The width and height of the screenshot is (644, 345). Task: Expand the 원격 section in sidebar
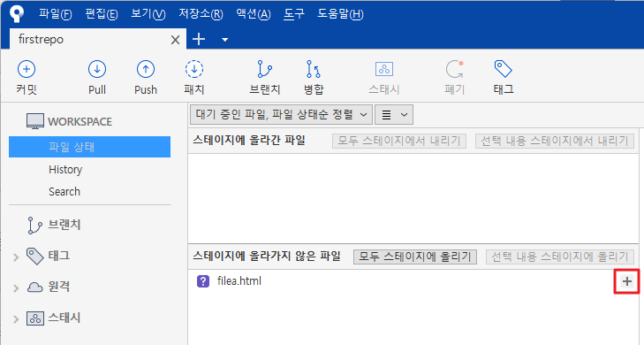tap(16, 287)
